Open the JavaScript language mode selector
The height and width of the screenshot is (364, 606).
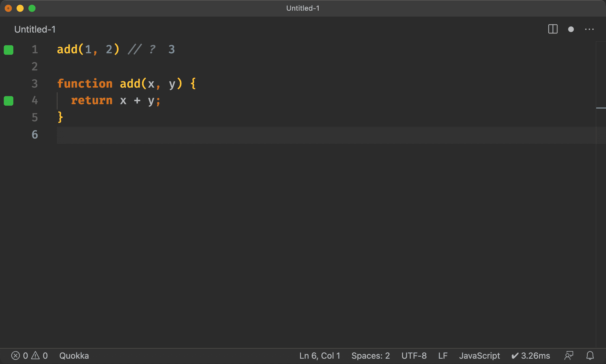point(479,355)
